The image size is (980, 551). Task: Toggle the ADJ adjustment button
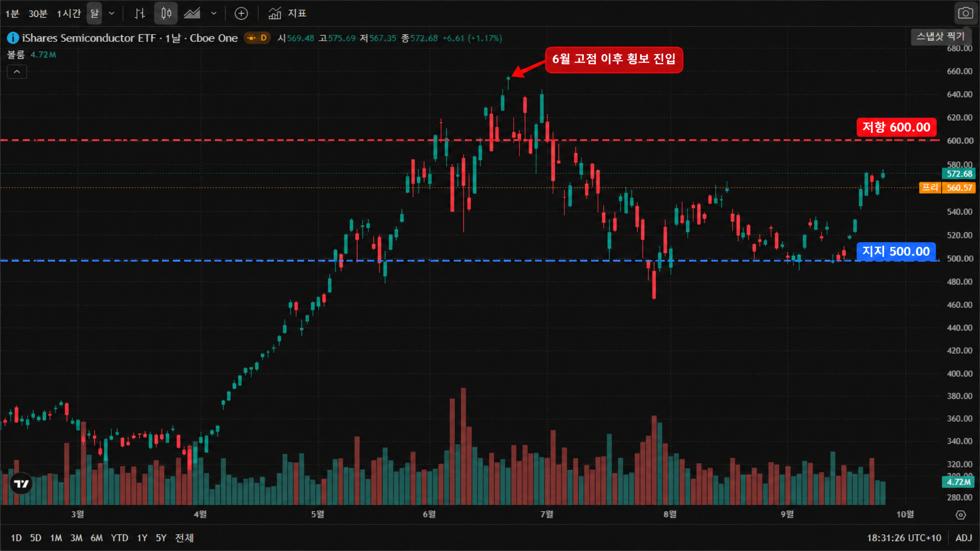click(964, 538)
